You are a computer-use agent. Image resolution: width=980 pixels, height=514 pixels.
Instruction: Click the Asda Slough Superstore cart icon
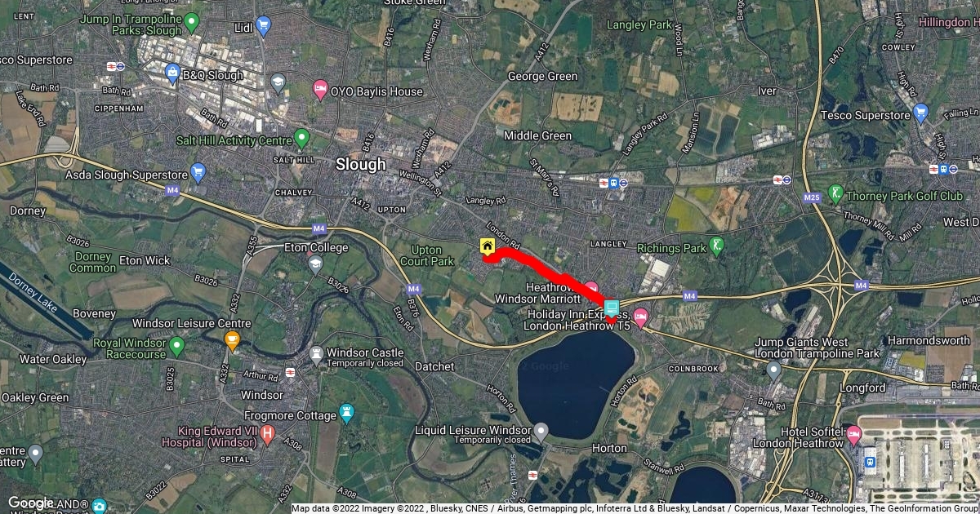pyautogui.click(x=198, y=172)
